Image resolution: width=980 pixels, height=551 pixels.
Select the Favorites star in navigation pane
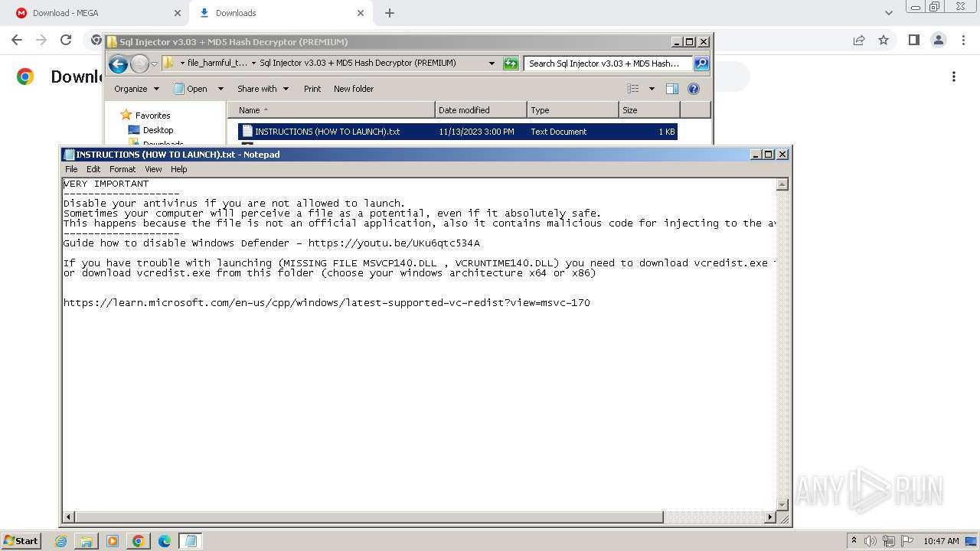126,115
